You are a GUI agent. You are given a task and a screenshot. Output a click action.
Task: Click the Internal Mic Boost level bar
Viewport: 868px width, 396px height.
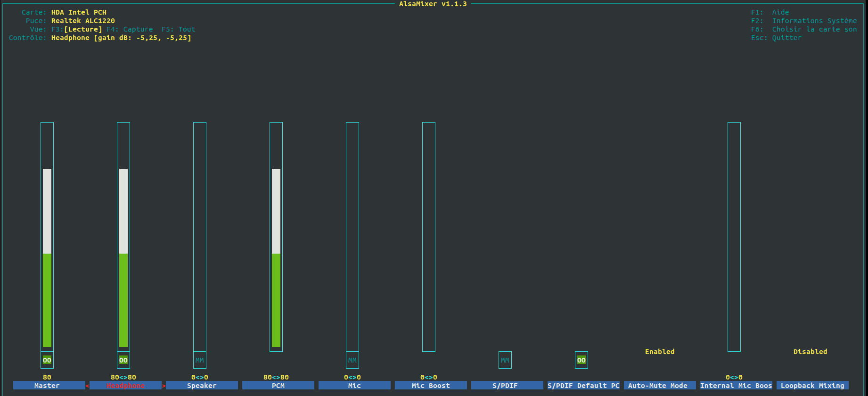click(734, 237)
